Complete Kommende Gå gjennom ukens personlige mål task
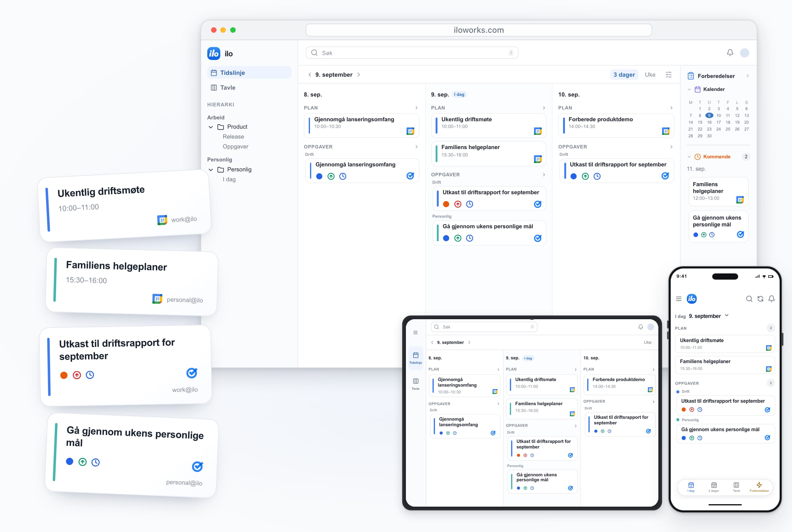This screenshot has width=792, height=532. [x=740, y=234]
